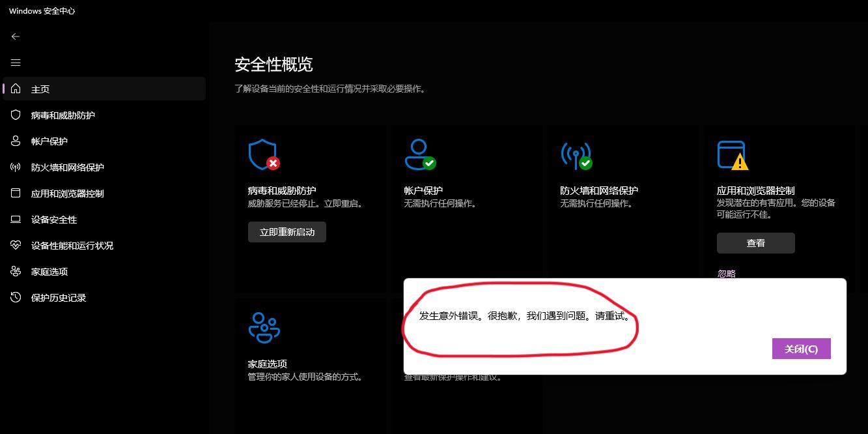Click the 查看 button
868x434 pixels.
coord(756,243)
